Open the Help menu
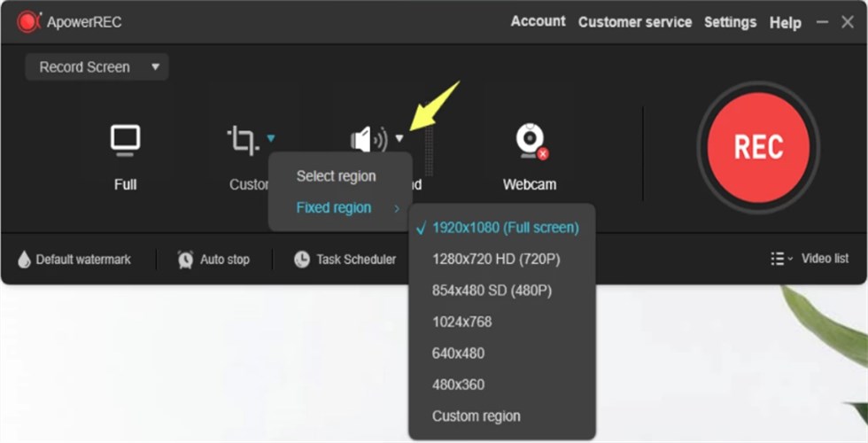This screenshot has height=443, width=868. point(785,23)
